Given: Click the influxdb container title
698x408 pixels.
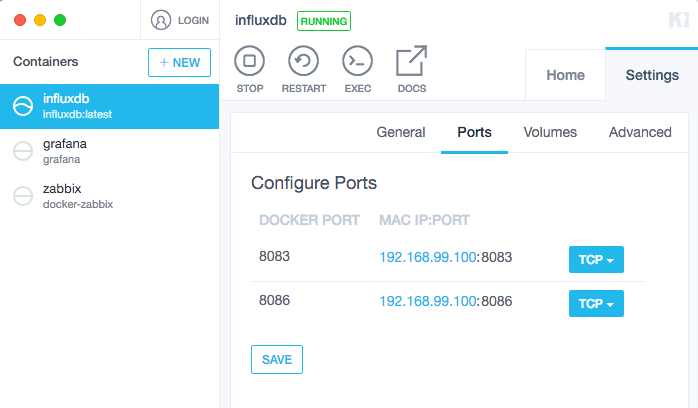Looking at the screenshot, I should tap(260, 20).
